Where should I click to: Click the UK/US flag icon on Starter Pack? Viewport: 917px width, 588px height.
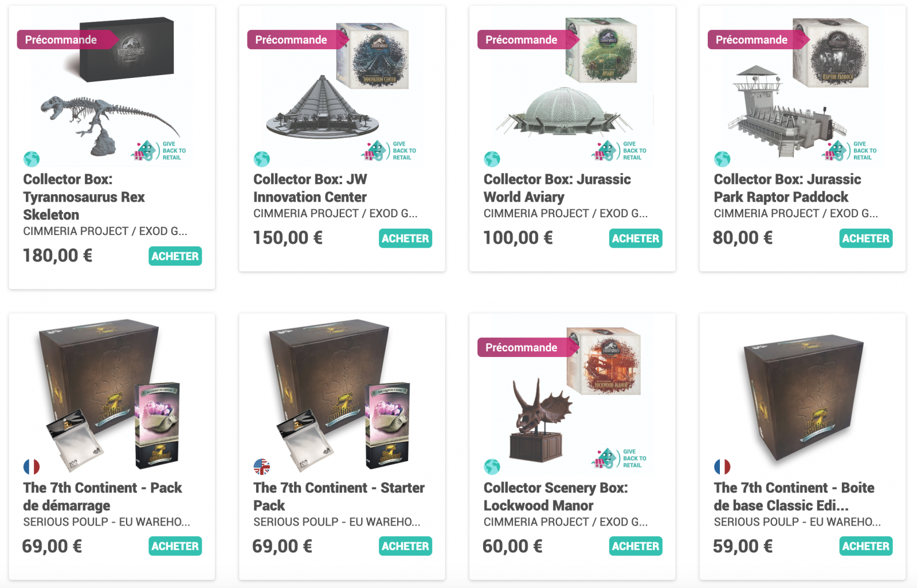262,467
